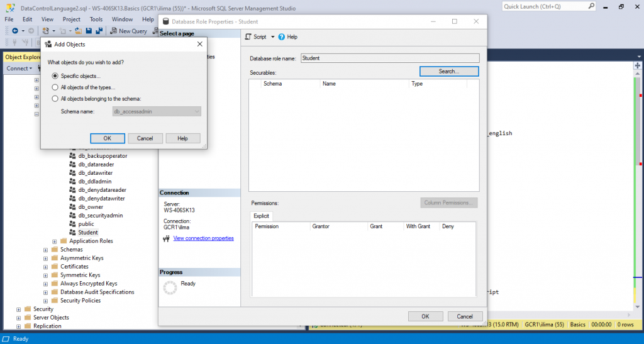Expand the Security node

(x=18, y=309)
